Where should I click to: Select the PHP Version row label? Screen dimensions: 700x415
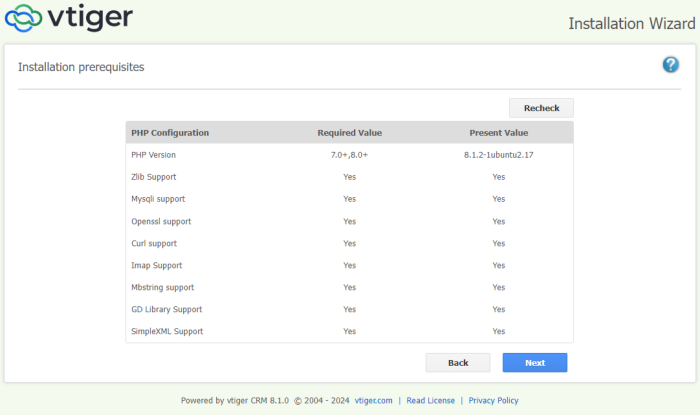tap(153, 155)
